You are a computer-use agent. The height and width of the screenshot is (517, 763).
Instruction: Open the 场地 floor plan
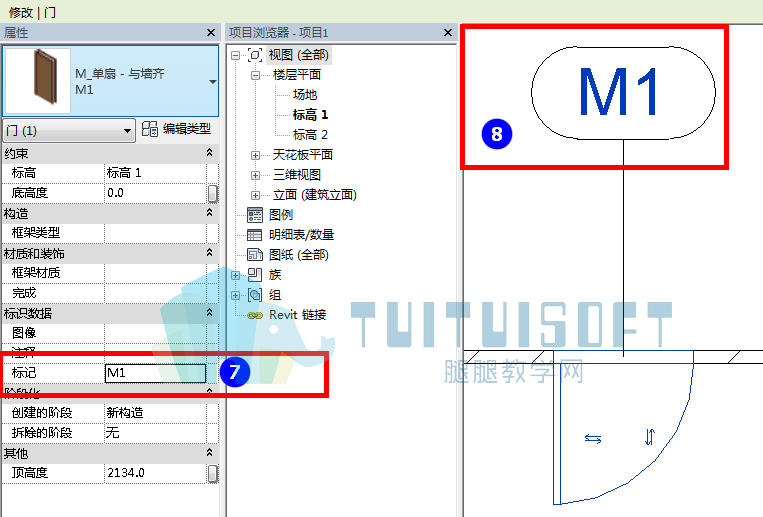(305, 95)
